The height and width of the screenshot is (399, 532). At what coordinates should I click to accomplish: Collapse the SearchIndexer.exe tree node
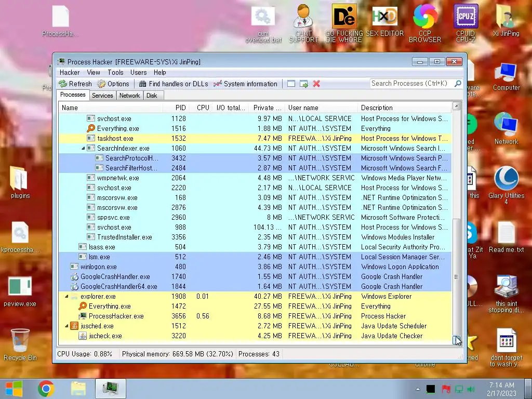[x=83, y=148]
